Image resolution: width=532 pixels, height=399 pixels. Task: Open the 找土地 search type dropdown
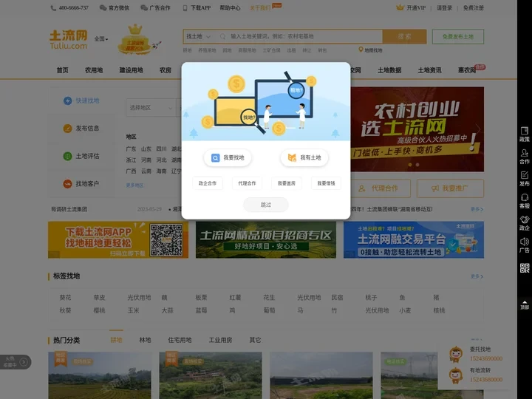199,36
